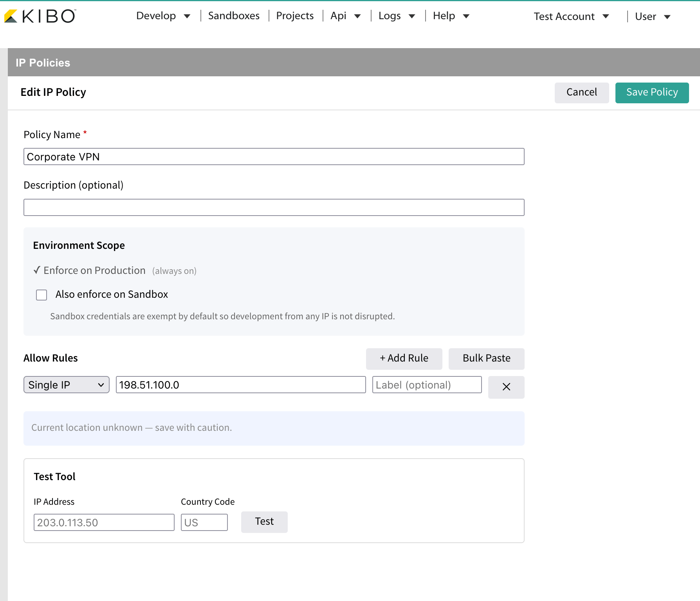Click the Test Tool heading

(x=54, y=477)
